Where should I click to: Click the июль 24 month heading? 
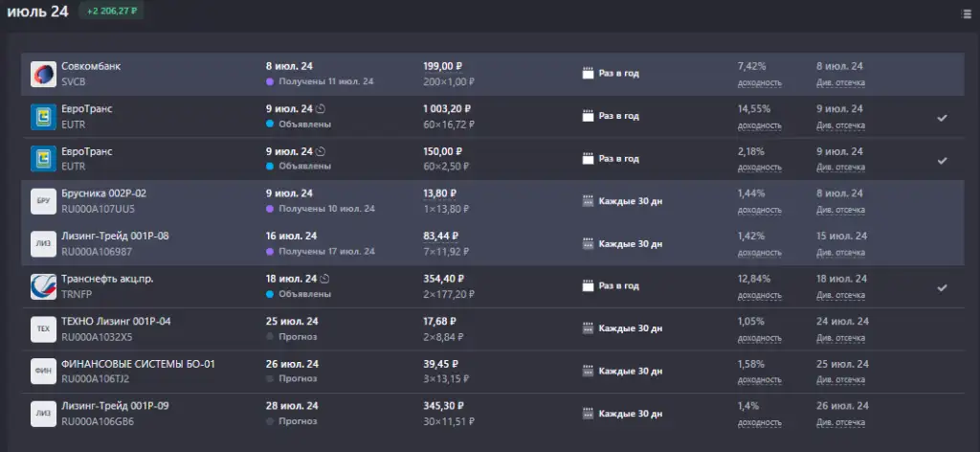click(37, 11)
